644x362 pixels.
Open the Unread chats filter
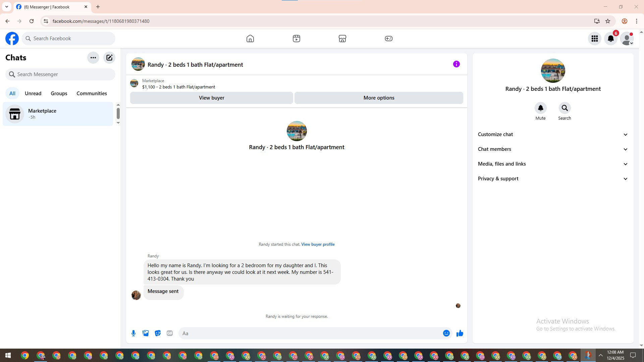[33, 94]
